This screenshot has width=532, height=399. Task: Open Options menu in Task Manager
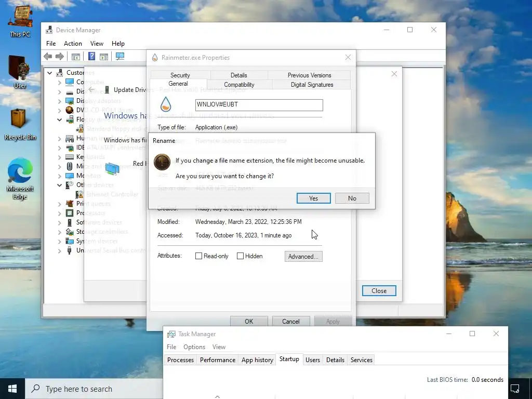point(194,347)
